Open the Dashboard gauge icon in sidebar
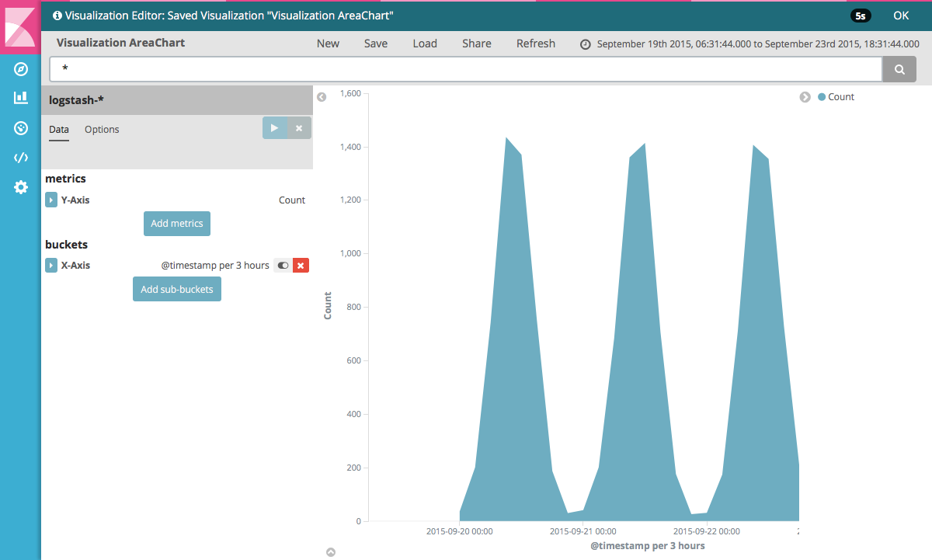 [21, 128]
